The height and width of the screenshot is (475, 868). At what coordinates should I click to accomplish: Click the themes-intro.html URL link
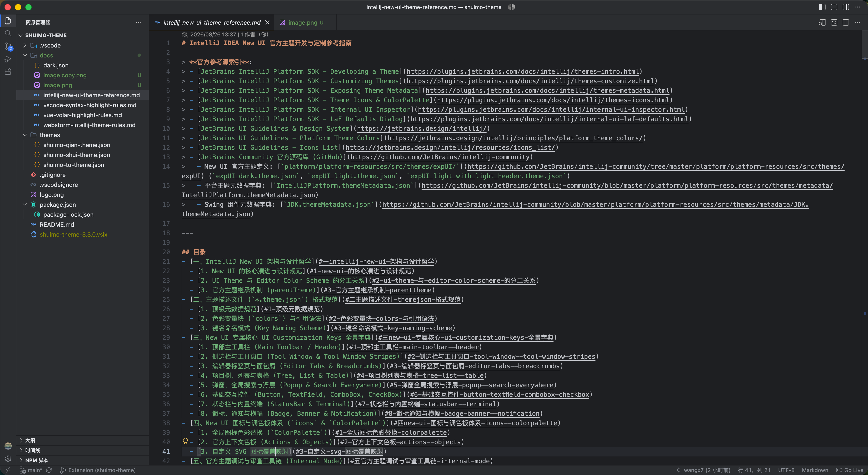(523, 71)
